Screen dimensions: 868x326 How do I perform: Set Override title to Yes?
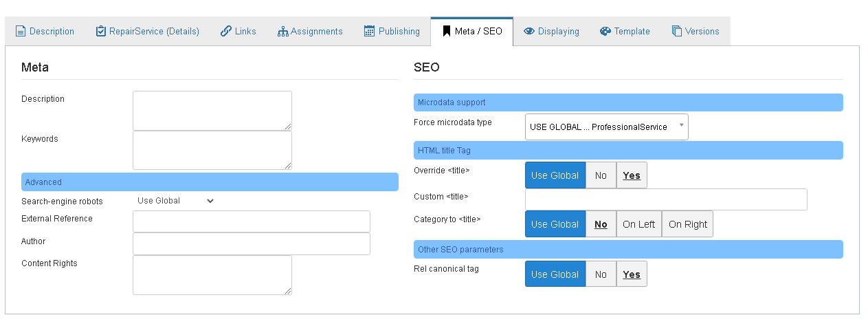pyautogui.click(x=632, y=175)
